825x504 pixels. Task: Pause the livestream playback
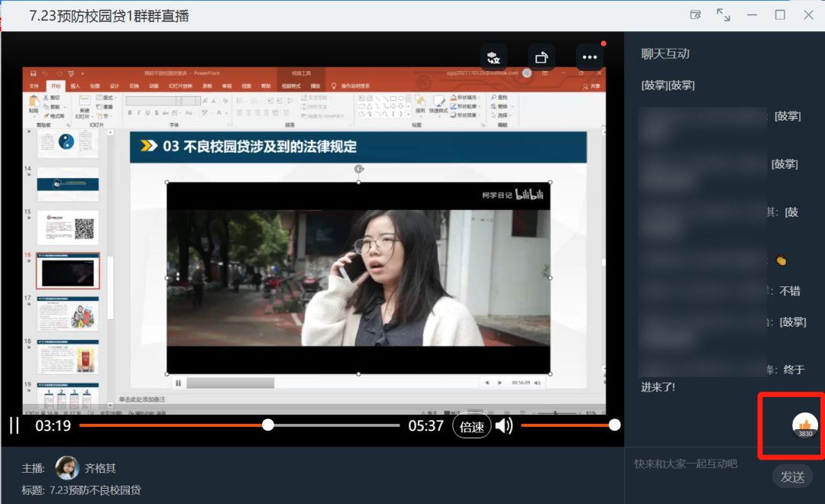point(14,425)
